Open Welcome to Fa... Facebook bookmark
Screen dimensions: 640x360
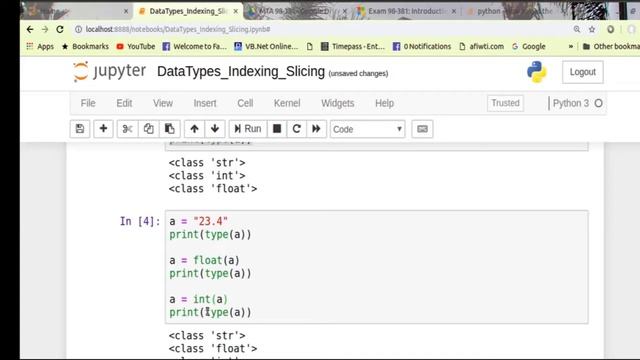194,47
